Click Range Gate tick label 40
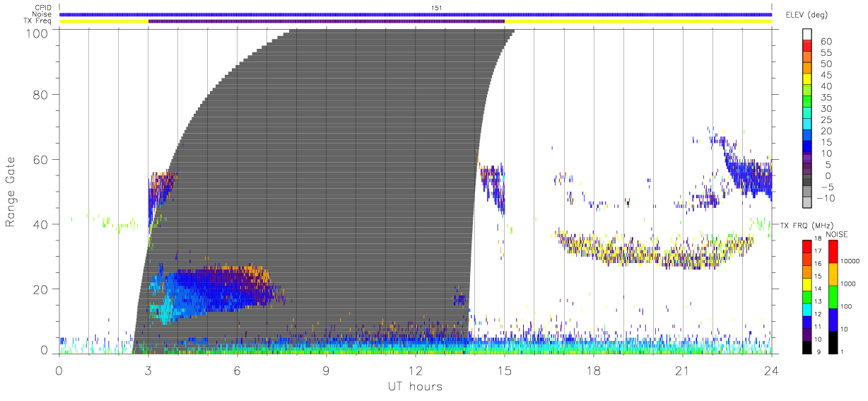Image resolution: width=868 pixels, height=401 pixels. (x=42, y=224)
